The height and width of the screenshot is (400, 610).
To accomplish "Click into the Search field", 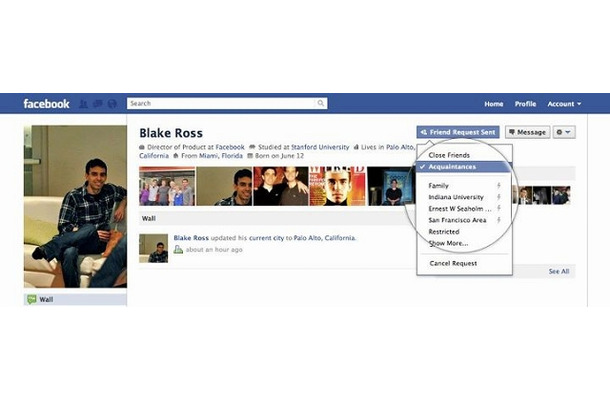I will coord(227,103).
